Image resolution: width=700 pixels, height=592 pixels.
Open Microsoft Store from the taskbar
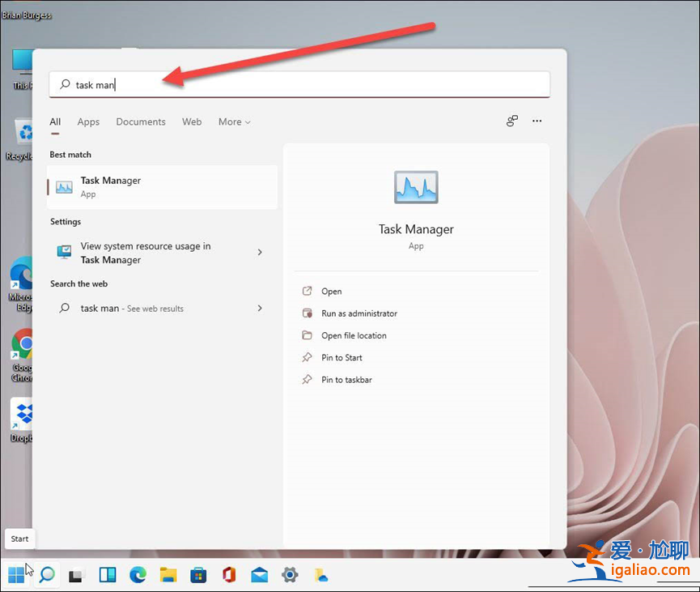198,574
